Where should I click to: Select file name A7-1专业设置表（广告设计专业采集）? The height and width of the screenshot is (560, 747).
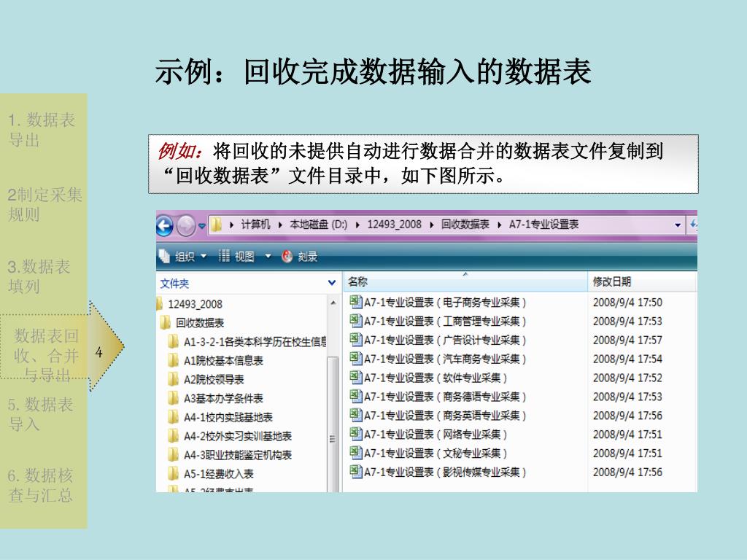[x=445, y=340]
